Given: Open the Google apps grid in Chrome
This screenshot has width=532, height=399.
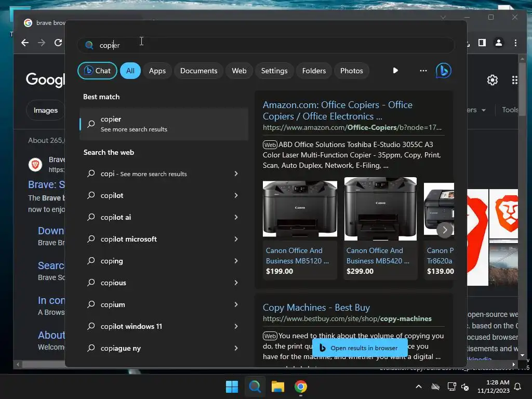Looking at the screenshot, I should coord(514,80).
